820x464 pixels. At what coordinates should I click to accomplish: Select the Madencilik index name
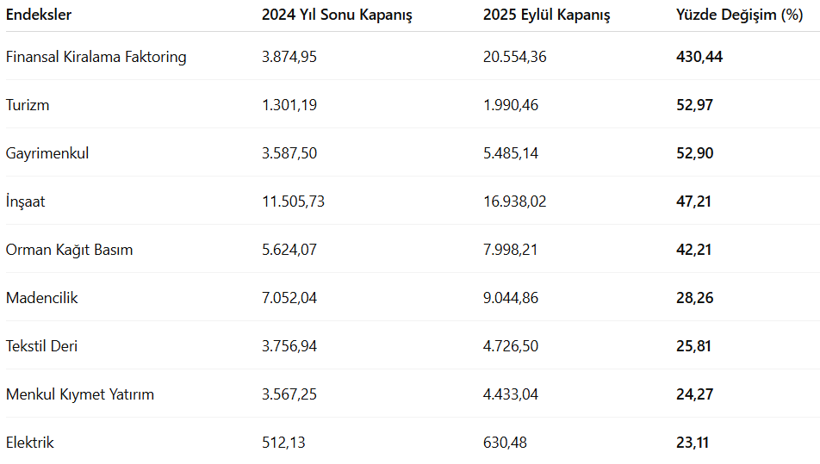click(x=42, y=298)
